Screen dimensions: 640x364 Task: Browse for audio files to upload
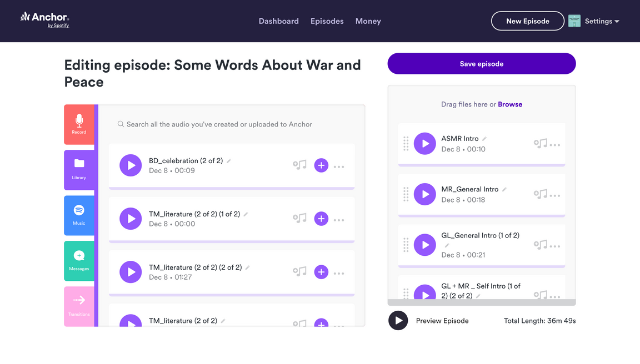(x=510, y=104)
